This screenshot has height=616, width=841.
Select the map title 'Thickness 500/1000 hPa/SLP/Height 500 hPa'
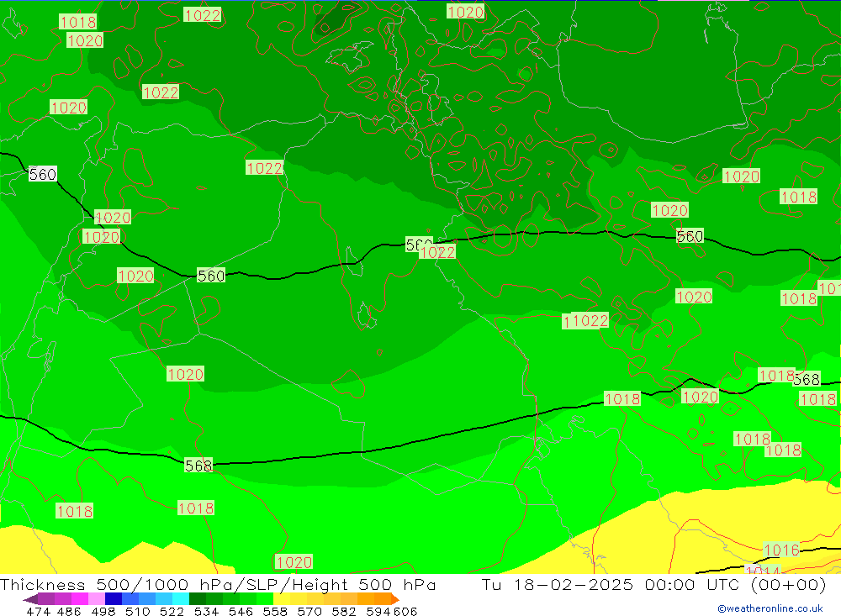[218, 584]
